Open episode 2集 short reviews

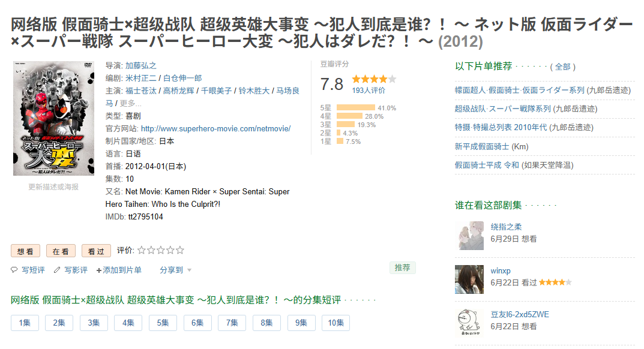pyautogui.click(x=59, y=323)
